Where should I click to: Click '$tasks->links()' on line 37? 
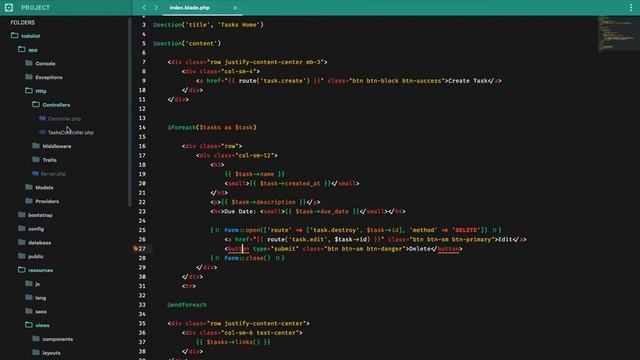tap(233, 342)
